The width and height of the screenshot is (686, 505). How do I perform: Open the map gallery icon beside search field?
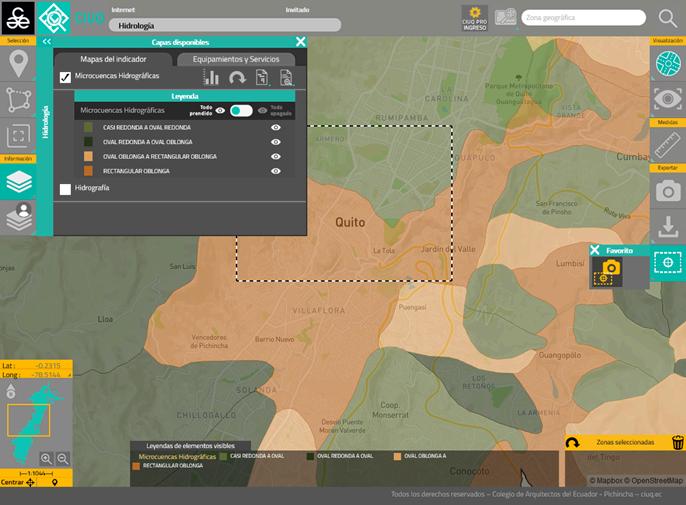point(505,18)
